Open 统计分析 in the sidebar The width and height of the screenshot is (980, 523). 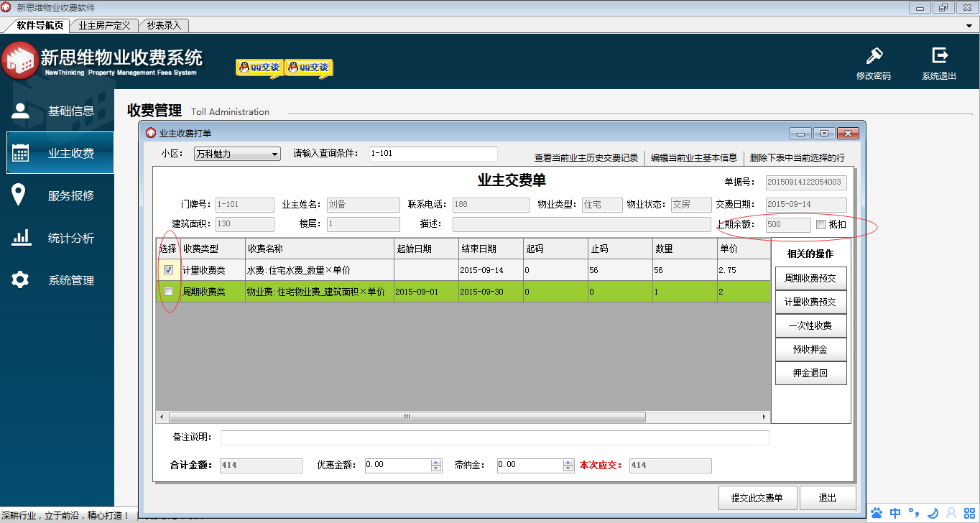[x=60, y=238]
